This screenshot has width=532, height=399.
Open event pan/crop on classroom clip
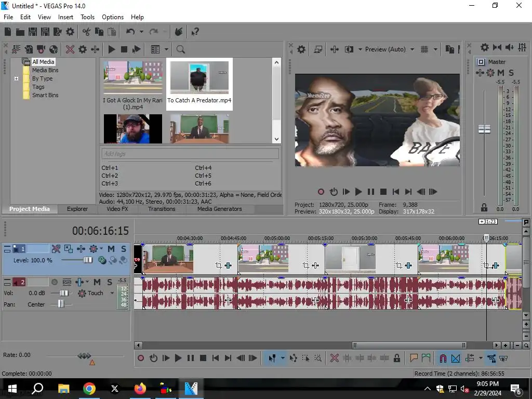(x=219, y=265)
